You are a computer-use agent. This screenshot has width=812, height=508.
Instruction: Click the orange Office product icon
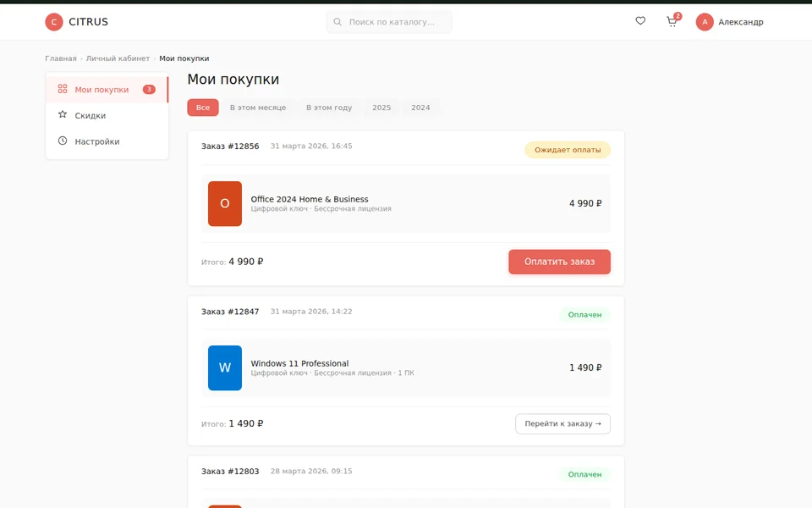[225, 204]
